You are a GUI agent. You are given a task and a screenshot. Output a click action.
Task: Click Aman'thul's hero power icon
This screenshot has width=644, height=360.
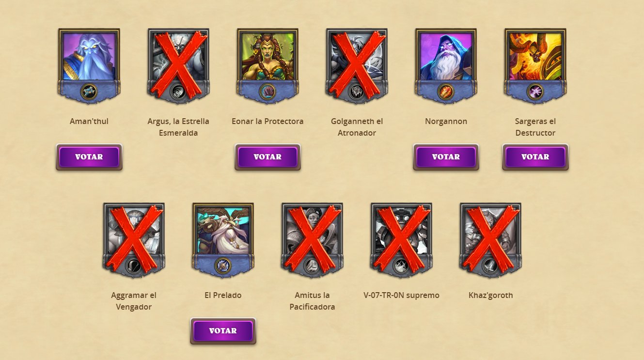point(89,92)
